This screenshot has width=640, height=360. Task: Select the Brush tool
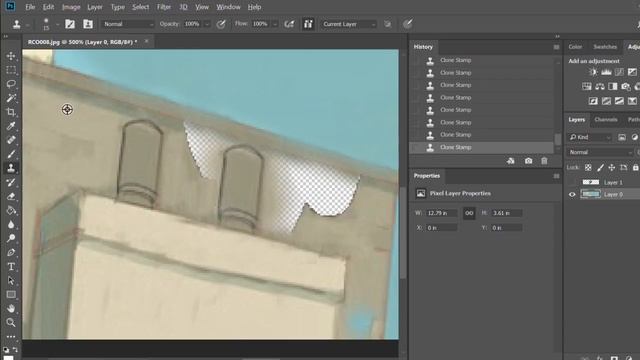click(11, 154)
